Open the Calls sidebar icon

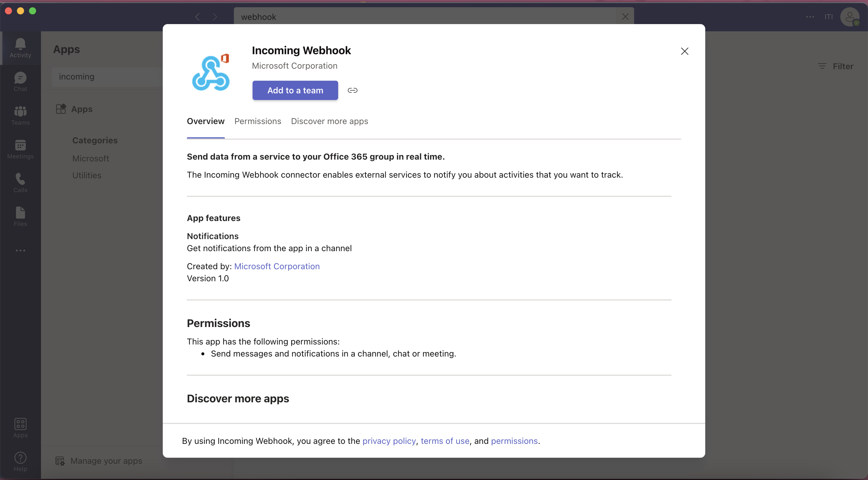[20, 182]
